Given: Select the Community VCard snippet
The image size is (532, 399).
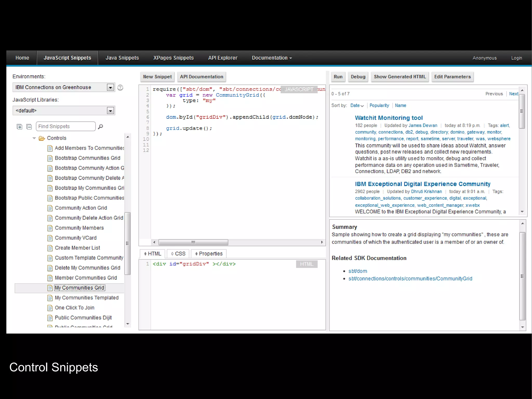Looking at the screenshot, I should coord(76,238).
